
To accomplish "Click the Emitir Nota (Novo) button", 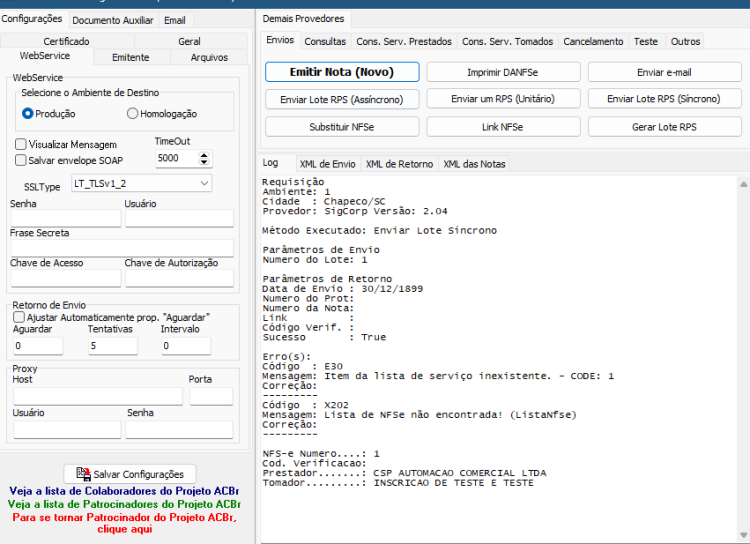I will 342,72.
